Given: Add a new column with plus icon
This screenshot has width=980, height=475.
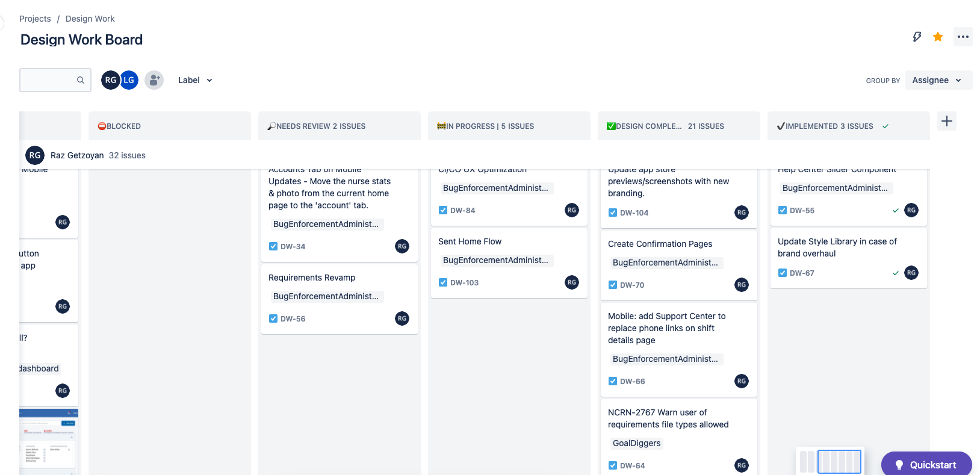Looking at the screenshot, I should [x=947, y=121].
